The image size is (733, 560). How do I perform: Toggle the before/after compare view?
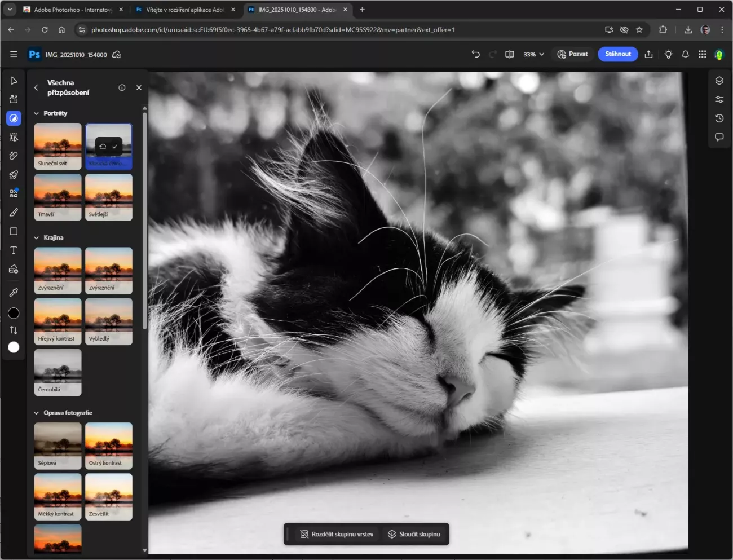[510, 54]
